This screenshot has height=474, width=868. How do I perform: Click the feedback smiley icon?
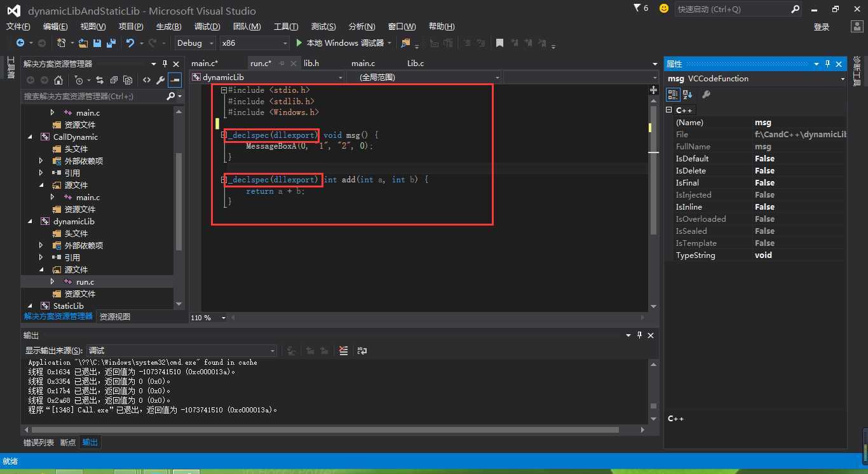click(x=664, y=8)
